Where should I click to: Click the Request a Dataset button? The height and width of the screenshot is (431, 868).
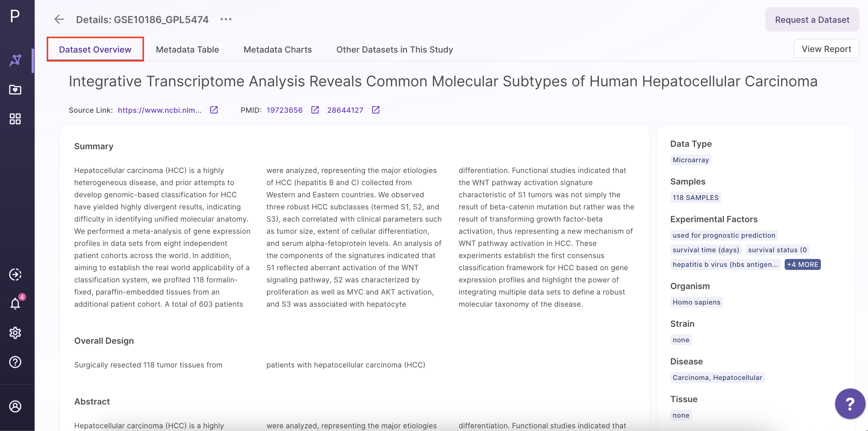pyautogui.click(x=812, y=19)
